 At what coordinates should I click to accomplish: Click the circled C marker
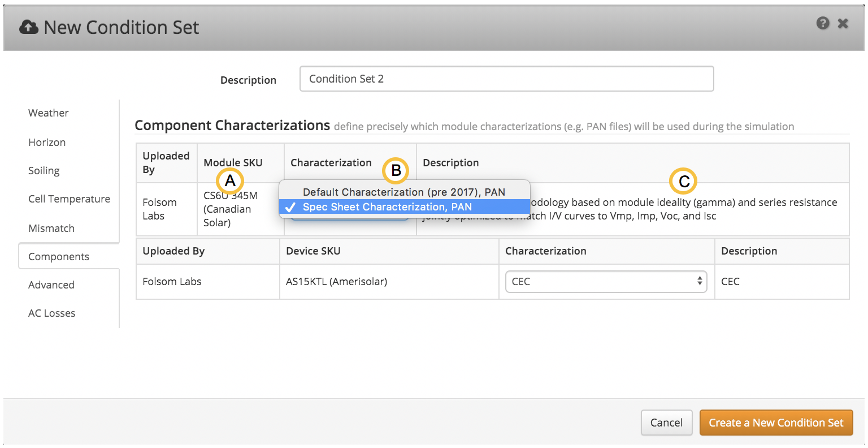(683, 182)
